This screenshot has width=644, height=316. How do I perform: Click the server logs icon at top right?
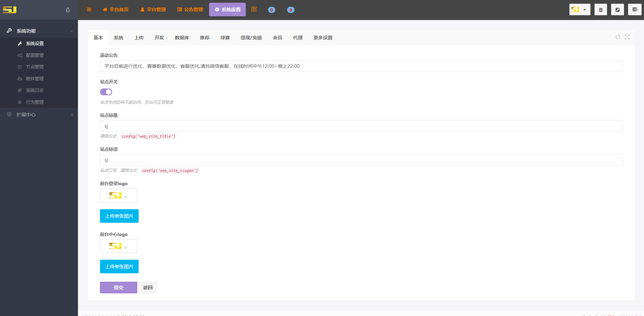(x=635, y=9)
